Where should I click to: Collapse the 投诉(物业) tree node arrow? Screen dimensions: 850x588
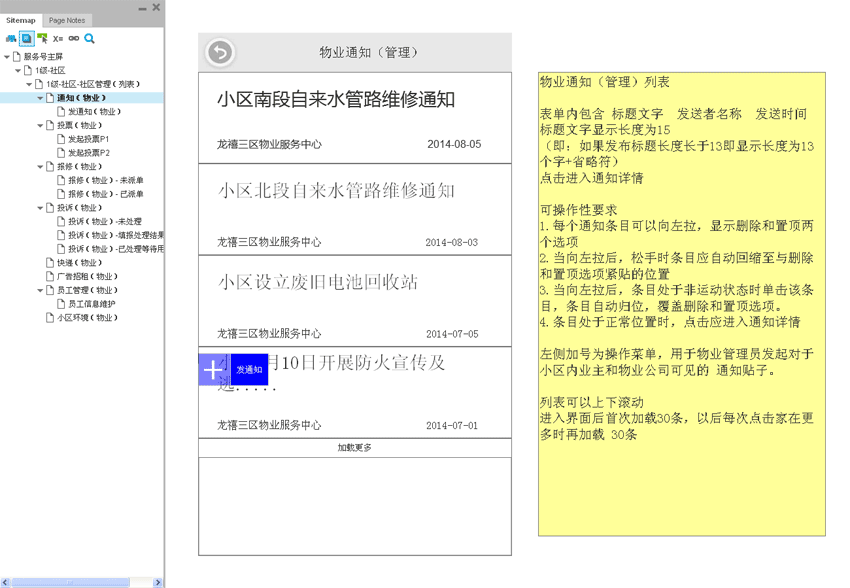coord(41,208)
